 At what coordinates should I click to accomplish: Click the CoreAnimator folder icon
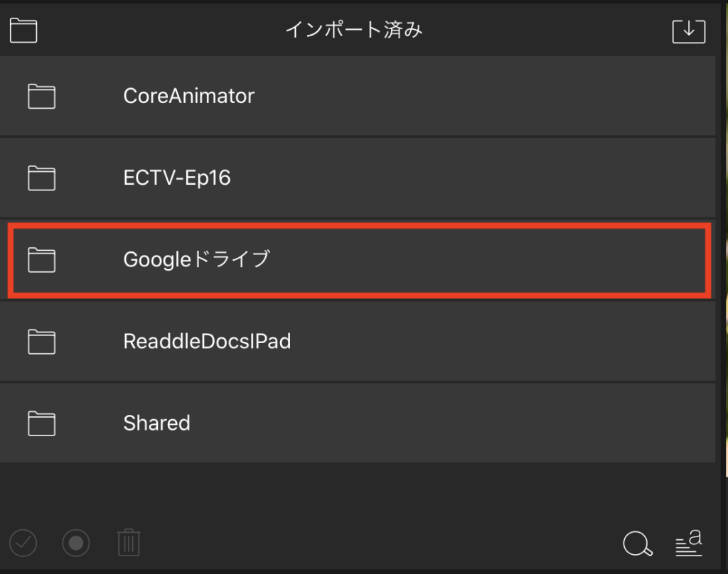click(x=42, y=96)
